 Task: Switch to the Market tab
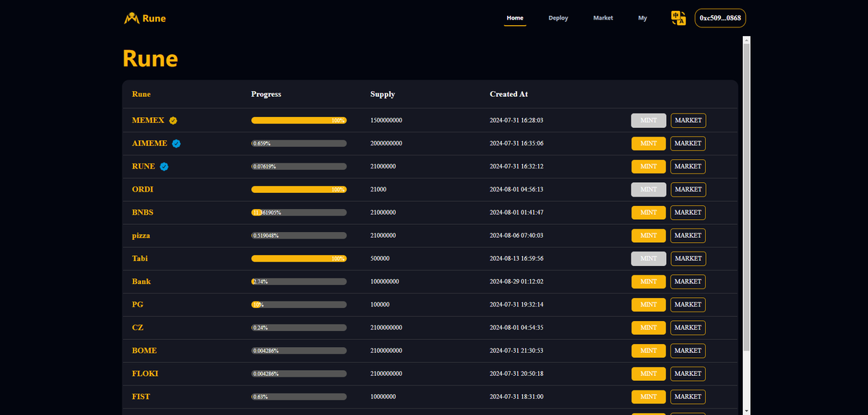click(603, 18)
